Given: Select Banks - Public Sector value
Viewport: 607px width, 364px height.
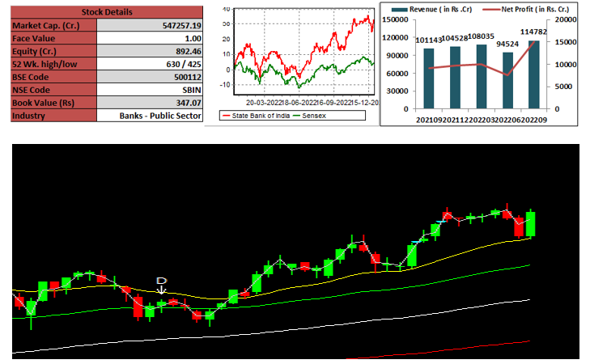Looking at the screenshot, I should (160, 116).
